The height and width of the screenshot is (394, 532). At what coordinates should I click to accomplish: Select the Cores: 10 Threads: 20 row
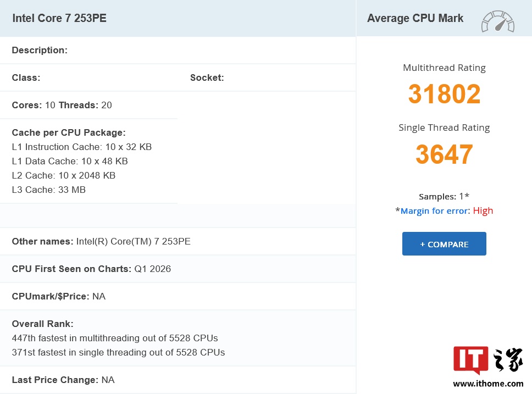[x=62, y=105]
